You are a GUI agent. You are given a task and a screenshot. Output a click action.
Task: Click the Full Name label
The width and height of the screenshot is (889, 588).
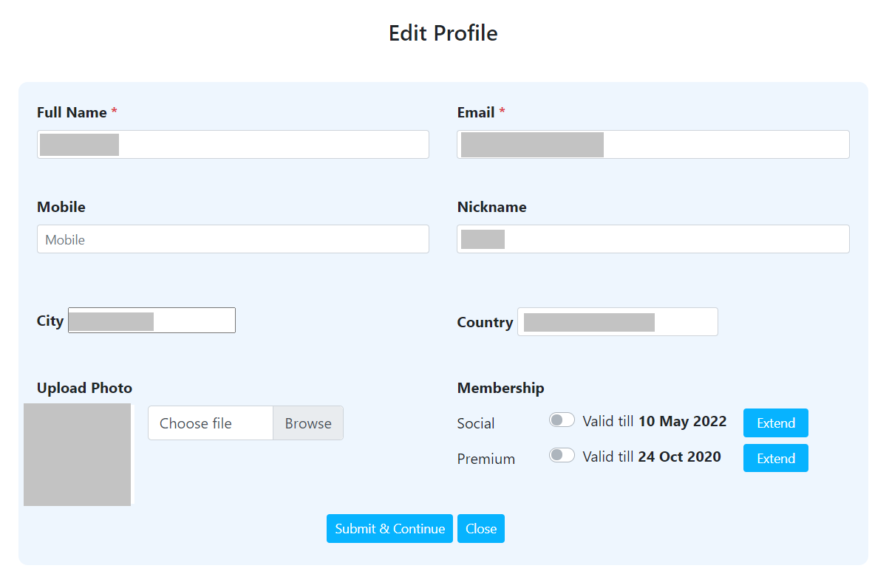pyautogui.click(x=72, y=113)
